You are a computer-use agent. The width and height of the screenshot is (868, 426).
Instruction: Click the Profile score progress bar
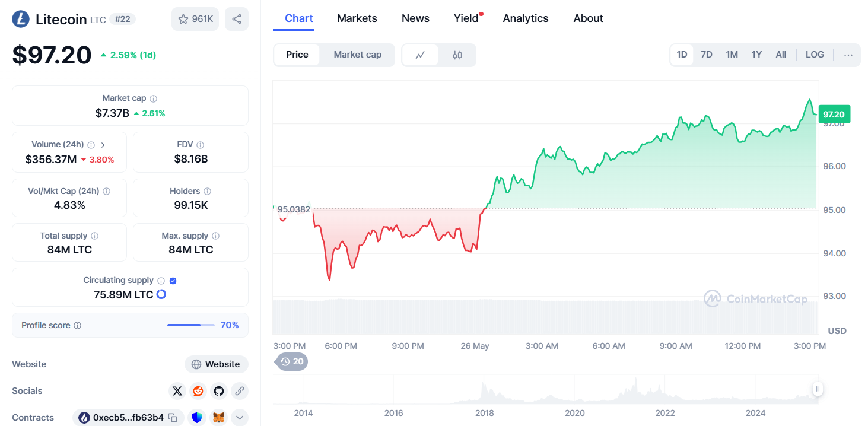(191, 325)
